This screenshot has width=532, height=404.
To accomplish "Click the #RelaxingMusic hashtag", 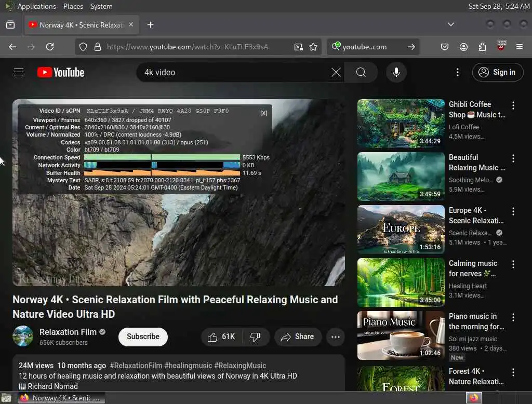I will [x=240, y=366].
